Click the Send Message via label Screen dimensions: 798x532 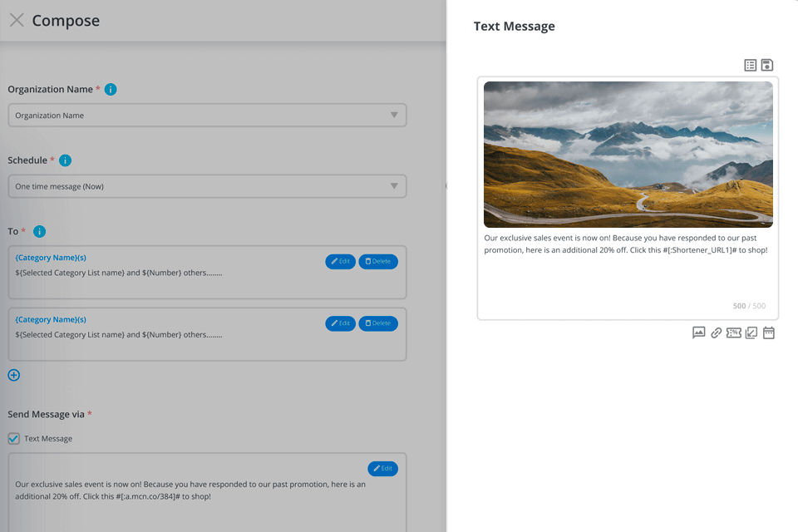point(46,415)
